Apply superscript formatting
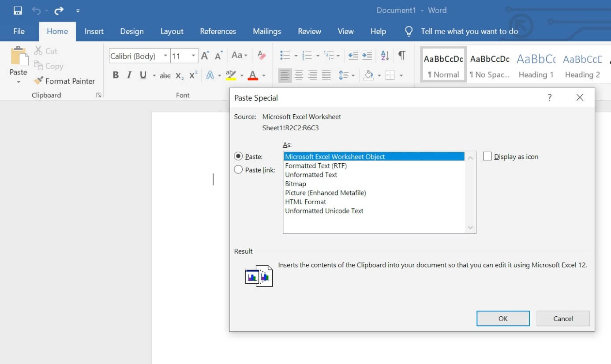This screenshot has width=611, height=364. (x=192, y=75)
